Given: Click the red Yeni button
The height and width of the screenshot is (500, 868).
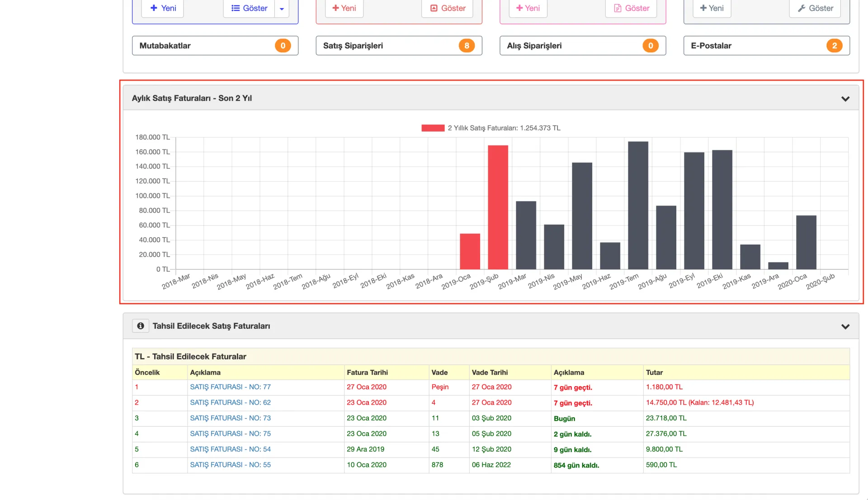Looking at the screenshot, I should [344, 8].
